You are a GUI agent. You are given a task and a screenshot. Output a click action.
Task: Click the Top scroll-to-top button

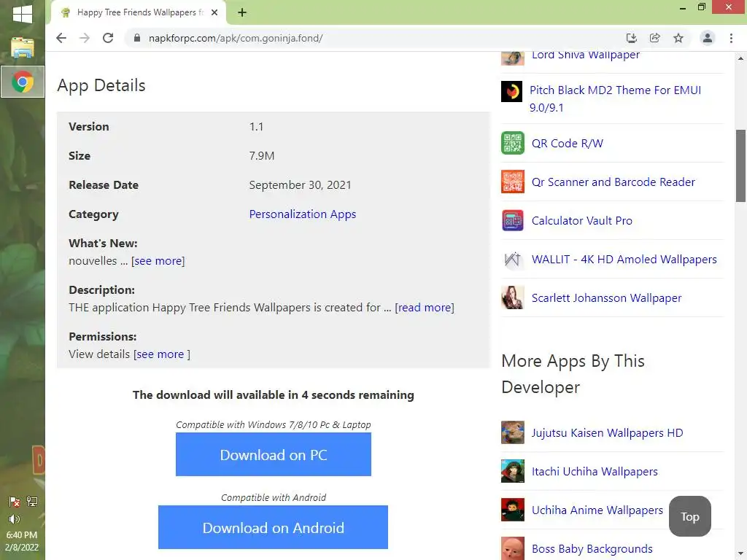click(690, 517)
